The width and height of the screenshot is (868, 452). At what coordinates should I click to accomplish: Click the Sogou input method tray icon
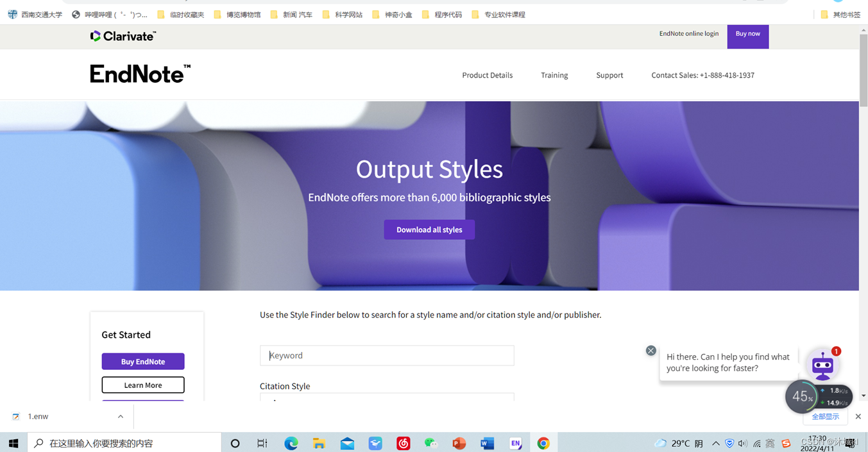point(786,443)
